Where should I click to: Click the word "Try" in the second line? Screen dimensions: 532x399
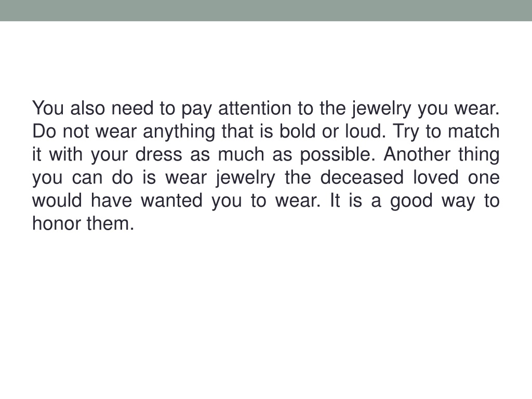point(405,131)
